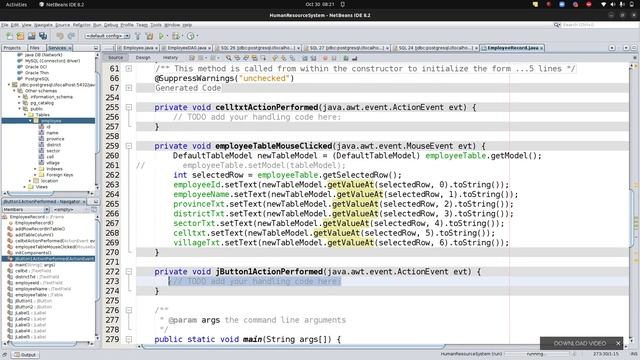Screen dimensions: 640x360
Task: Select the village column in Services tree
Action: pyautogui.click(x=53, y=163)
